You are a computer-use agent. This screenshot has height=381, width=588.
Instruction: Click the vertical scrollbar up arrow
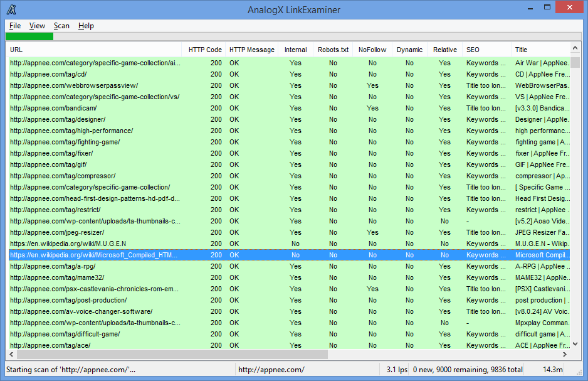tap(575, 48)
